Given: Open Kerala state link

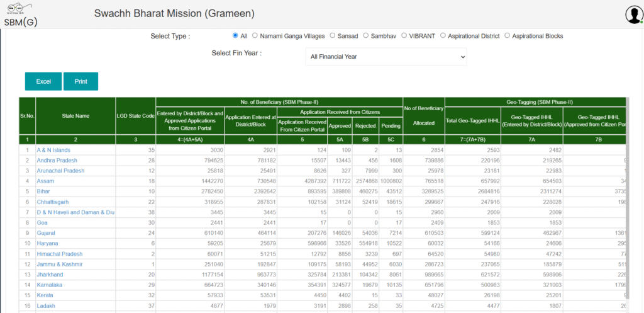Looking at the screenshot, I should click(45, 295).
